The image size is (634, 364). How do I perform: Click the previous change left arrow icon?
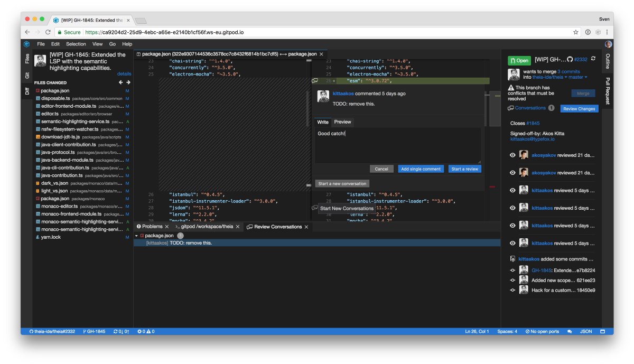120,82
